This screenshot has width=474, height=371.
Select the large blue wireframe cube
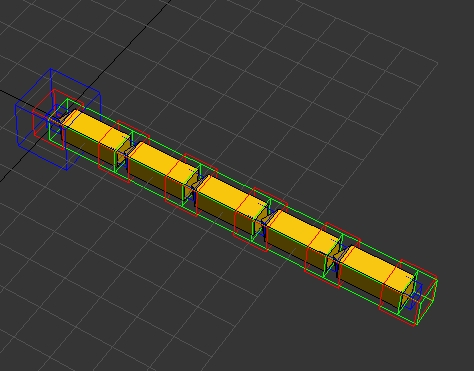58,119
